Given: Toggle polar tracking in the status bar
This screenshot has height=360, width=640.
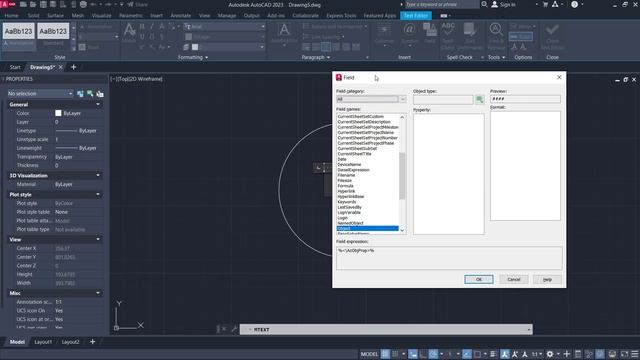Looking at the screenshot, I should coord(433,354).
